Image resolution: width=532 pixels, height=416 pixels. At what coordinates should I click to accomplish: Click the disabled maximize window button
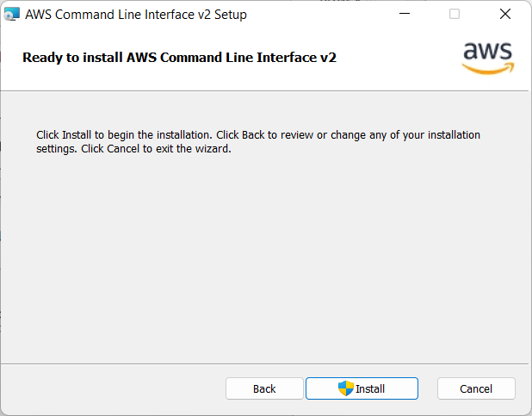pos(455,14)
